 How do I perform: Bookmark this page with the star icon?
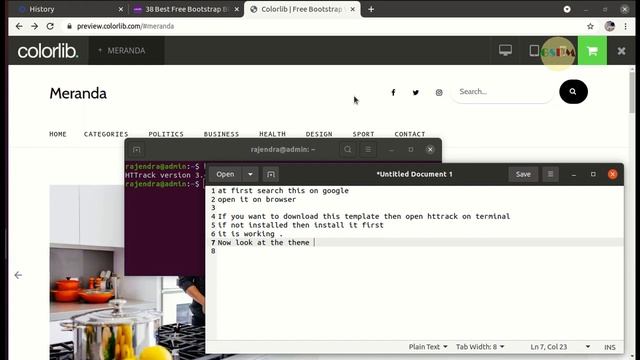point(590,26)
